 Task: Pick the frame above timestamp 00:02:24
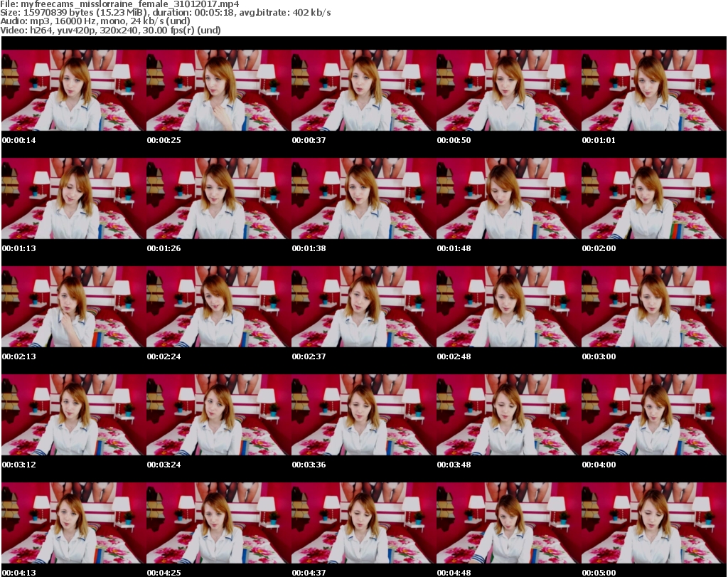click(x=219, y=307)
